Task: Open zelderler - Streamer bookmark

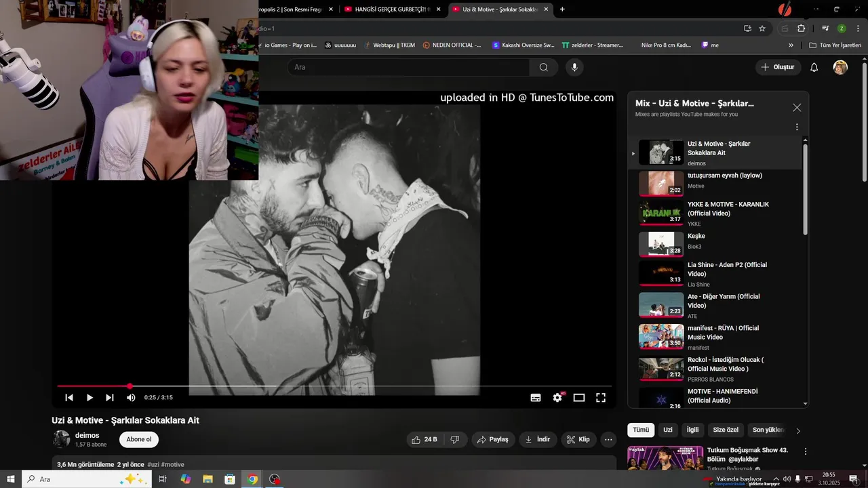Action: click(592, 45)
